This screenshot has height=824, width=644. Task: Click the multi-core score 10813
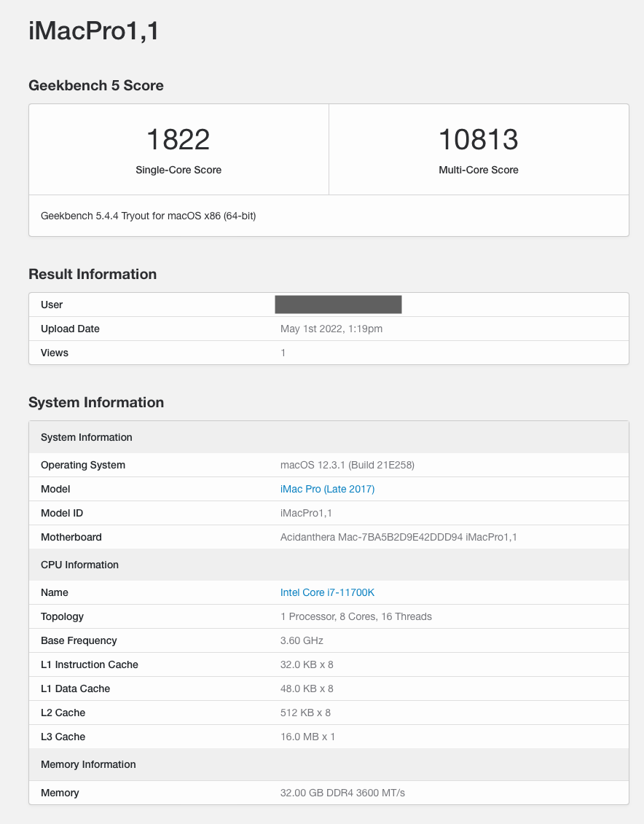point(479,140)
